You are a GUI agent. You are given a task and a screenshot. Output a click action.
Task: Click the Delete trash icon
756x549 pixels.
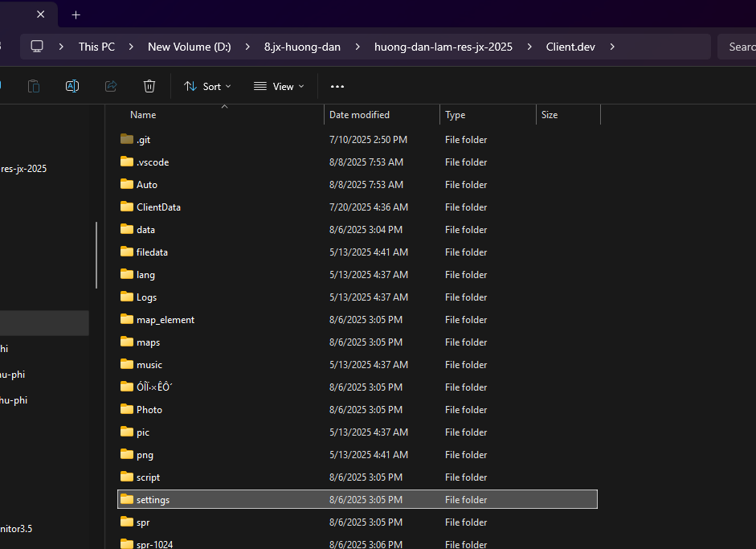click(x=149, y=86)
